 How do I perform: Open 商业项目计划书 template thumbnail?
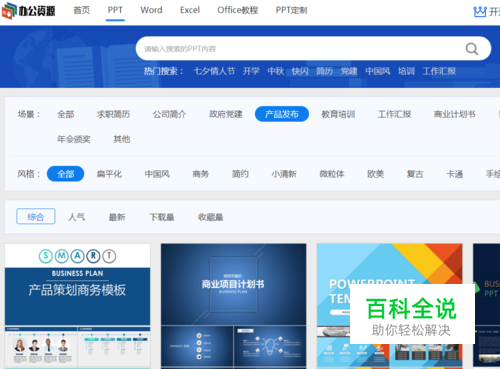coord(233,306)
